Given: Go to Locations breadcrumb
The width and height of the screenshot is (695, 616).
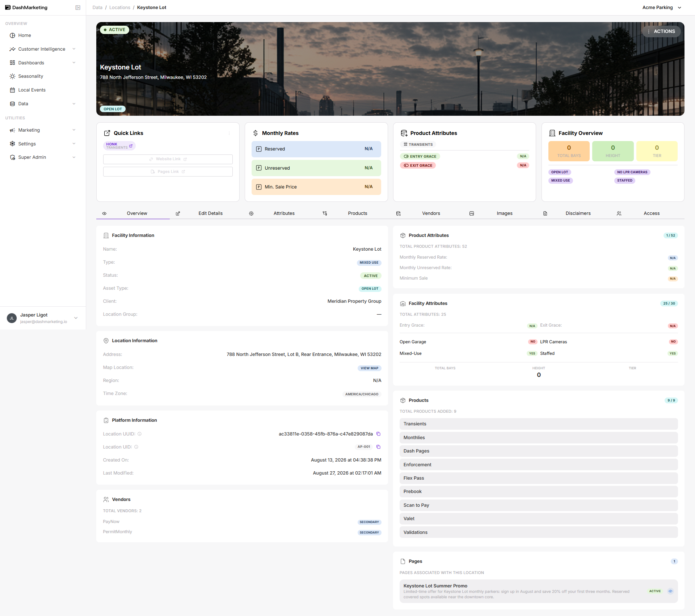Looking at the screenshot, I should pyautogui.click(x=120, y=8).
